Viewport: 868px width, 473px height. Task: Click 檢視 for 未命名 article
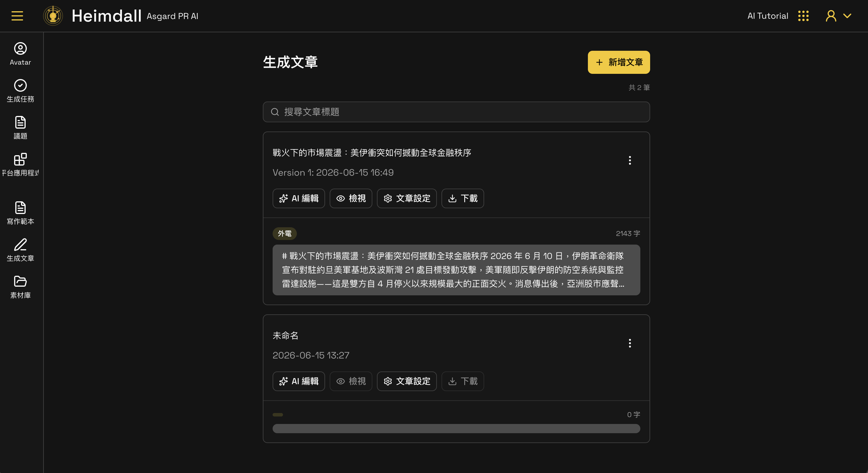pos(351,381)
